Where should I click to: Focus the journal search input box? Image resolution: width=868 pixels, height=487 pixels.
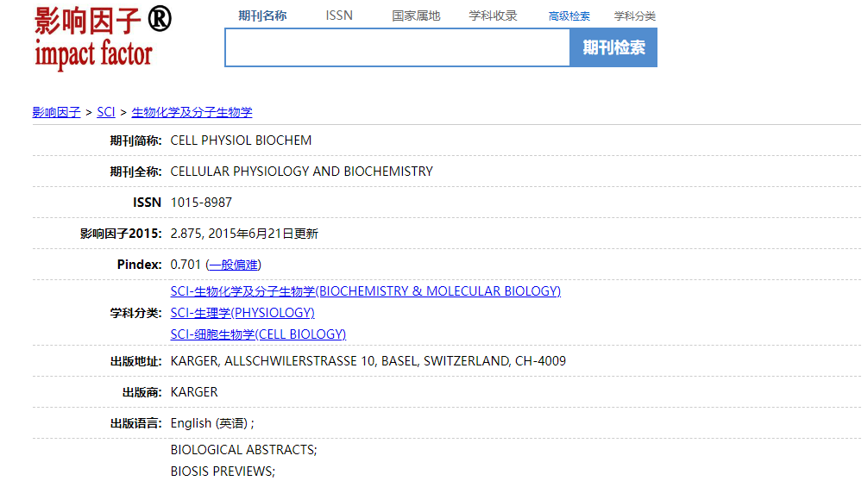(397, 47)
